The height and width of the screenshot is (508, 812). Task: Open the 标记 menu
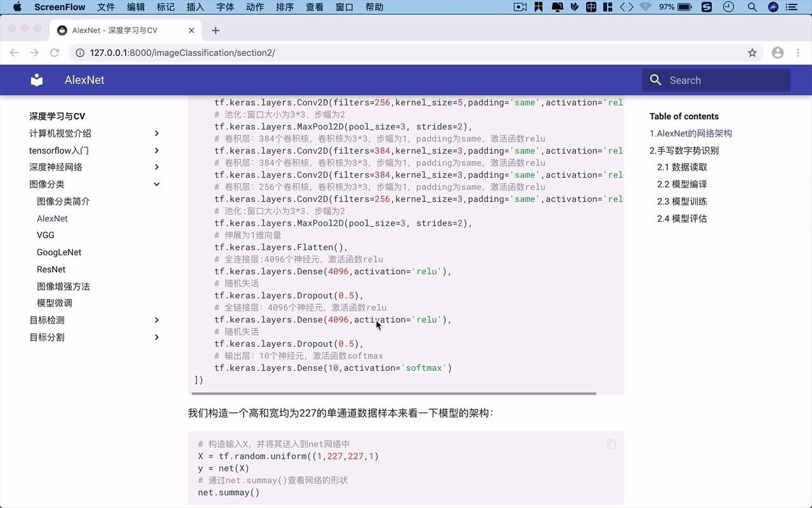click(x=166, y=7)
